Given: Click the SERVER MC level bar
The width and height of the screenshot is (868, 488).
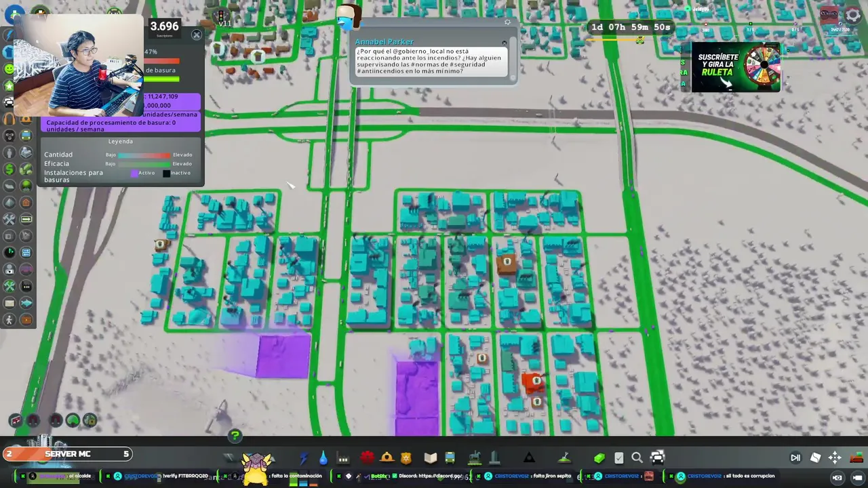Looking at the screenshot, I should pos(67,454).
